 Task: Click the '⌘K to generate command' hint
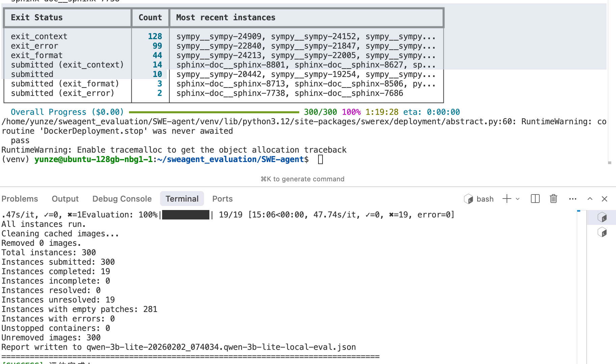302,179
